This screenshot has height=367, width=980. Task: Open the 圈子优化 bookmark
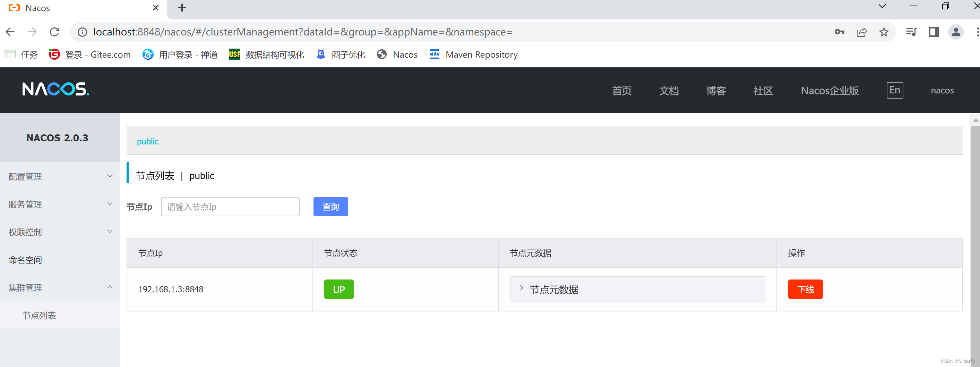pos(341,55)
